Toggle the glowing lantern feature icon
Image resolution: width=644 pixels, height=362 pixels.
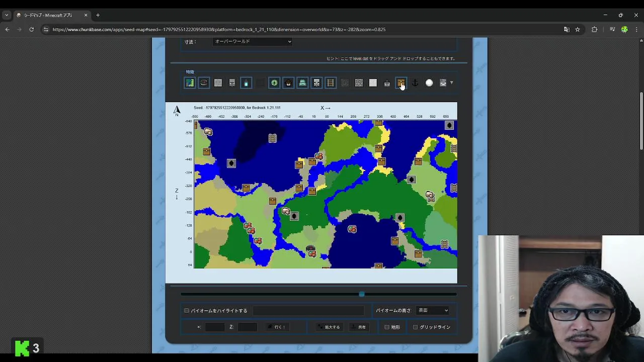246,83
